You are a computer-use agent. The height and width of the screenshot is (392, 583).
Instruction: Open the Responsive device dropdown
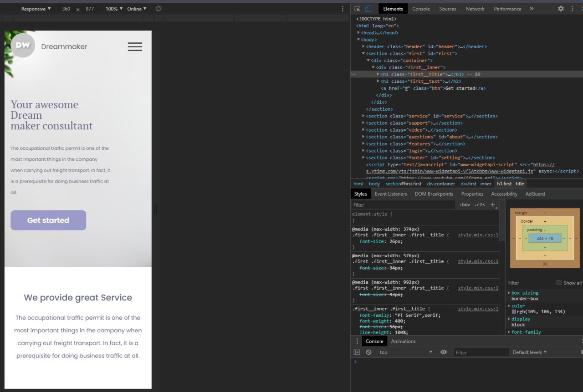(36, 9)
